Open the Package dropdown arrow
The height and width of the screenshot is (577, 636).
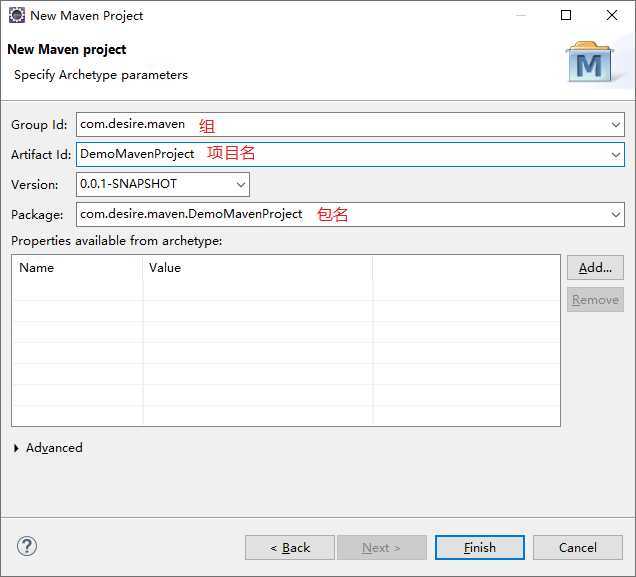click(616, 214)
